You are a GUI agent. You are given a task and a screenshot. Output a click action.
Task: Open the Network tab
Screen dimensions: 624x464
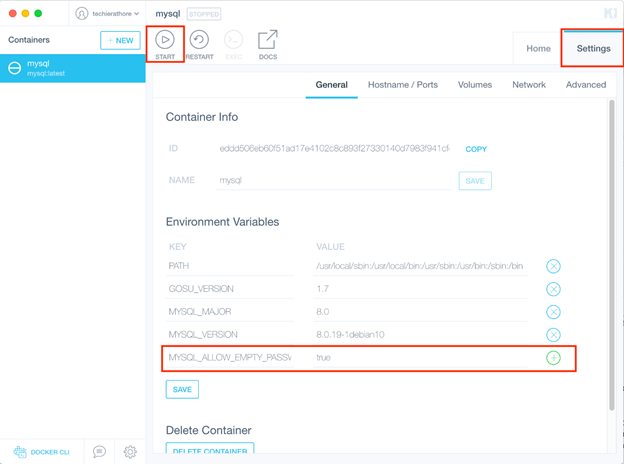point(529,85)
